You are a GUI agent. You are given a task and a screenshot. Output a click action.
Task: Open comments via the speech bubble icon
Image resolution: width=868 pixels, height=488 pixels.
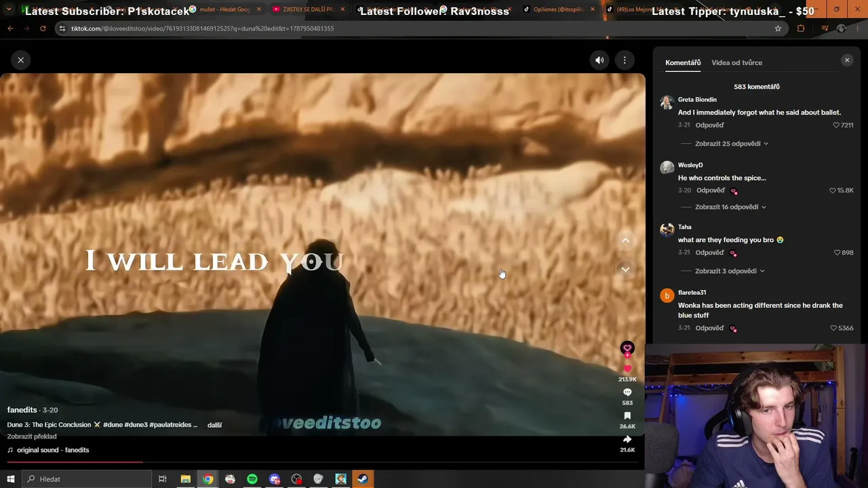click(x=627, y=392)
